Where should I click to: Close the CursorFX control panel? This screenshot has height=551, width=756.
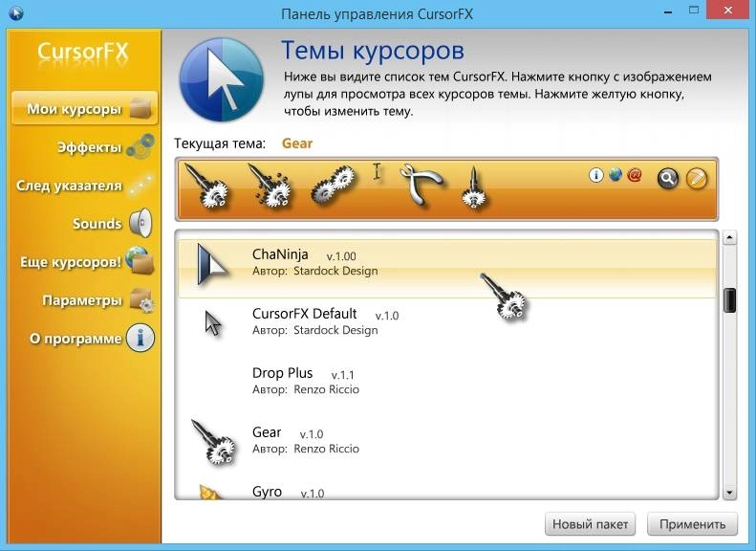tap(729, 11)
